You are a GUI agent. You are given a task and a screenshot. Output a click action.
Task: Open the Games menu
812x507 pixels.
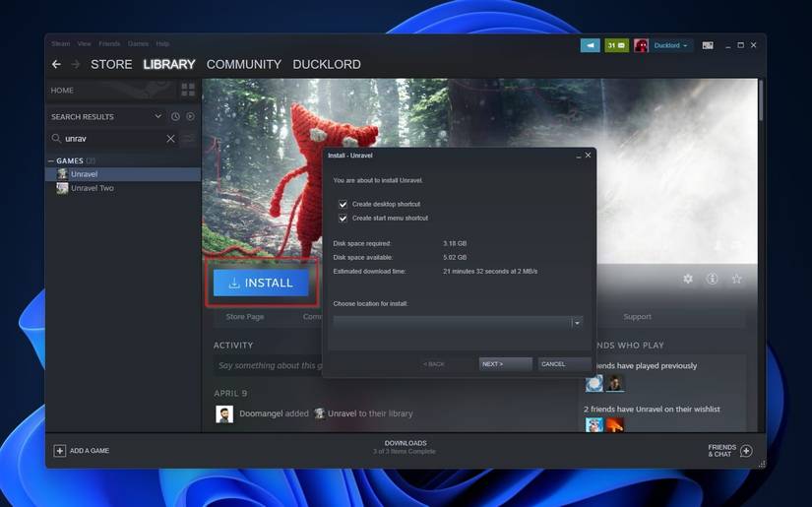click(138, 44)
